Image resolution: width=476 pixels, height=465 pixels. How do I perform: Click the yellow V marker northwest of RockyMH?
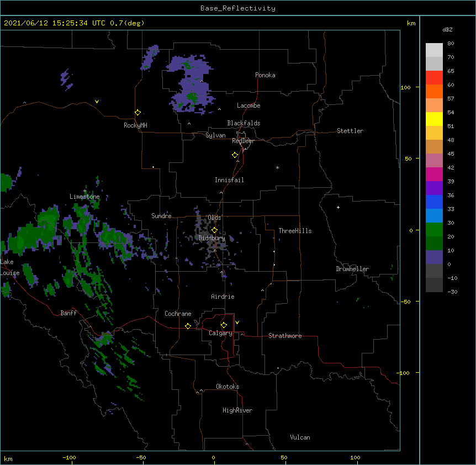pos(97,102)
